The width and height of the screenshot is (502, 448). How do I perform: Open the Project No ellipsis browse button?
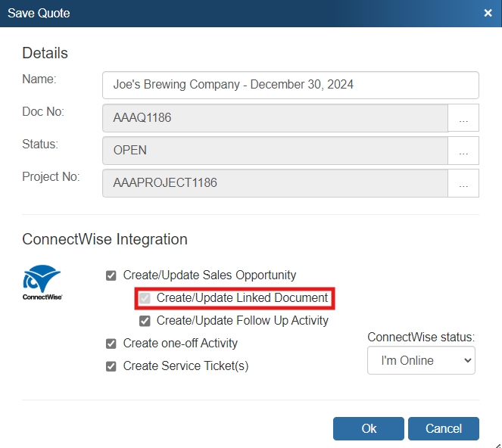(x=463, y=183)
